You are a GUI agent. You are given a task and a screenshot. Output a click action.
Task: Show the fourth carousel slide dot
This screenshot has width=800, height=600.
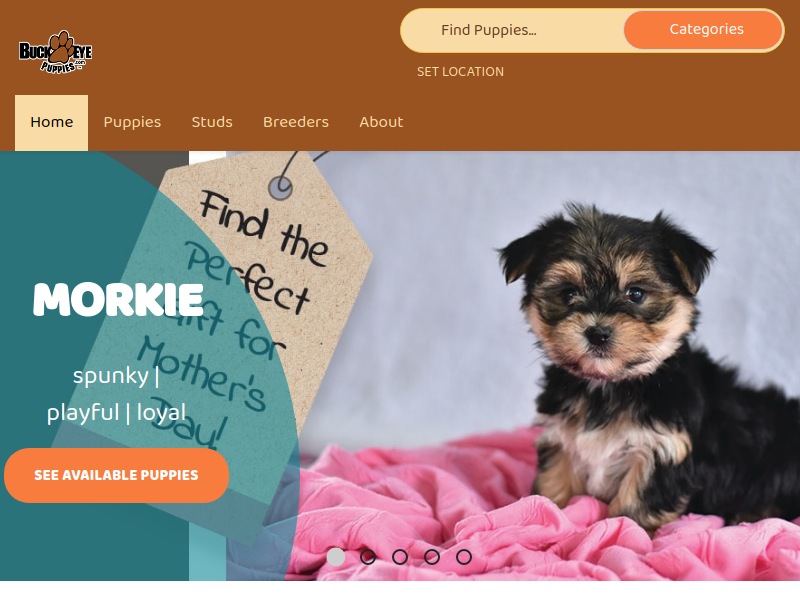pyautogui.click(x=432, y=557)
